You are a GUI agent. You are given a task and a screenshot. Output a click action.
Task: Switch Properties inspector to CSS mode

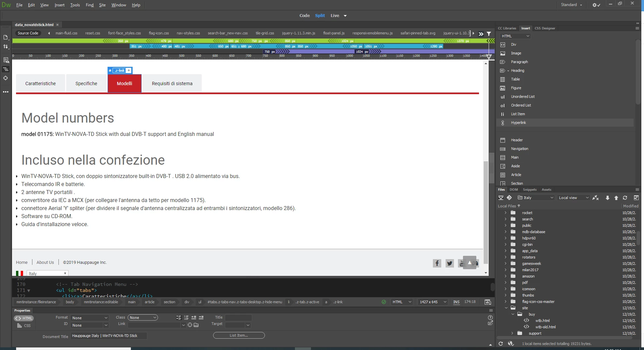pyautogui.click(x=24, y=326)
